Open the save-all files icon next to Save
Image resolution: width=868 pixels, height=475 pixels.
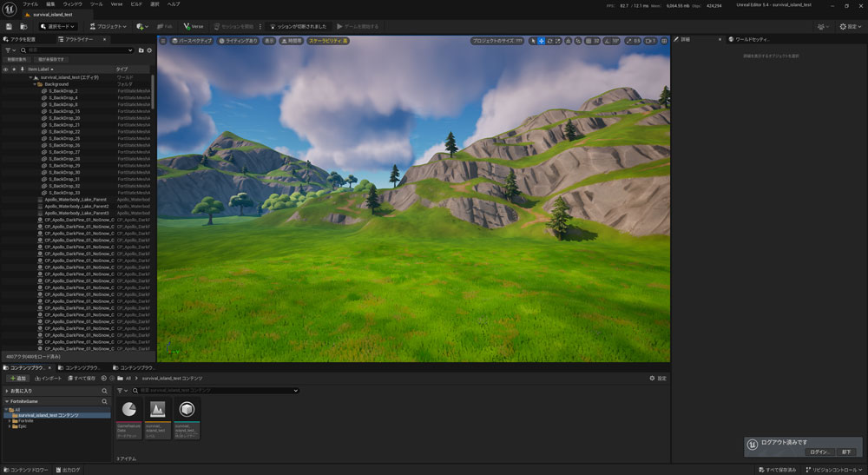pyautogui.click(x=23, y=27)
